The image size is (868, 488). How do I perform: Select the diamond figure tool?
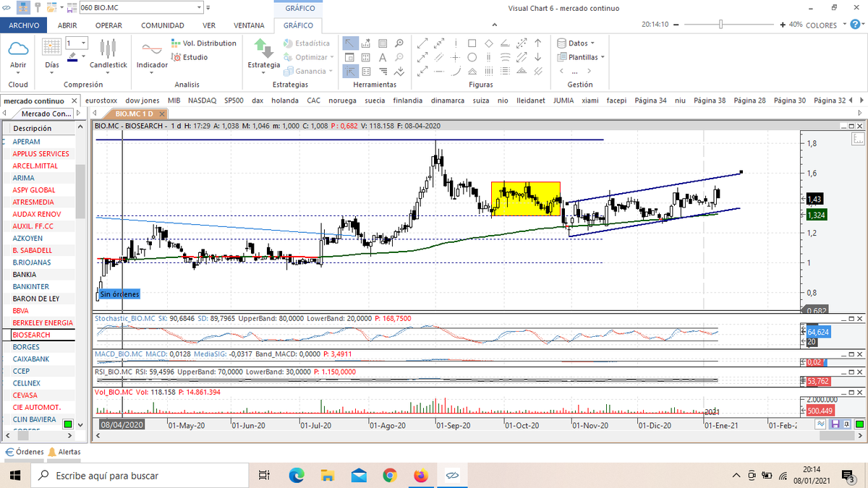coord(488,43)
